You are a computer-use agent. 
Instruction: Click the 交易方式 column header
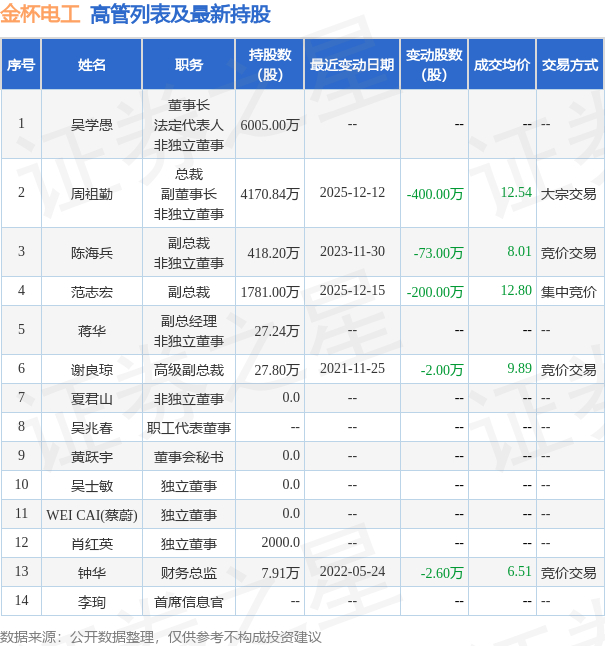click(570, 64)
